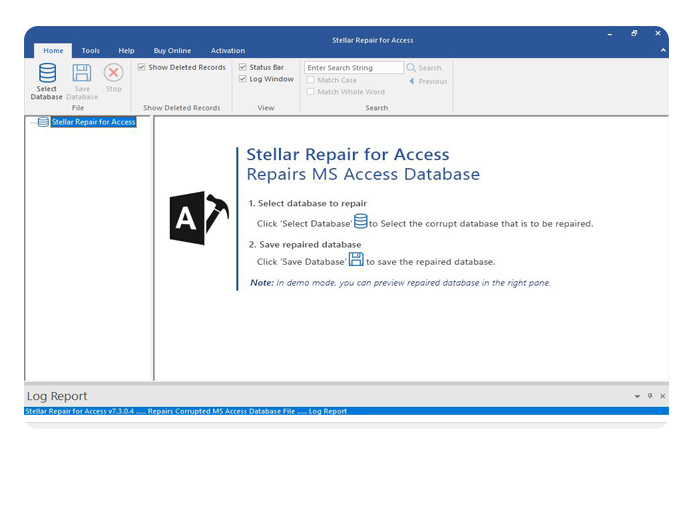The image size is (699, 518).
Task: Click inside the Enter Search String field
Action: [354, 68]
